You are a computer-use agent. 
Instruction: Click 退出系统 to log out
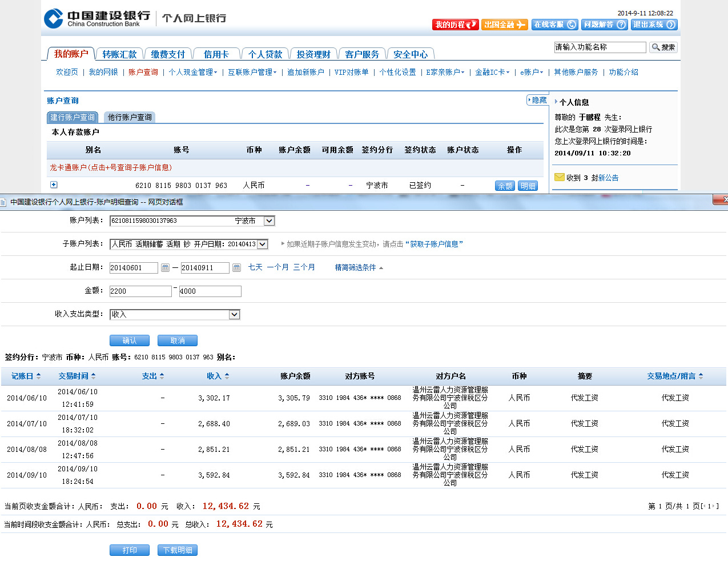(x=654, y=25)
